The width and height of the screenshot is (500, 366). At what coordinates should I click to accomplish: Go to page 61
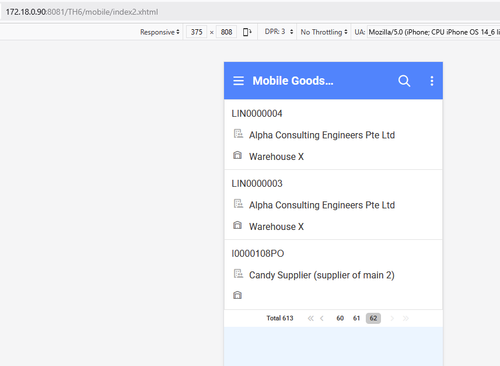(x=356, y=318)
